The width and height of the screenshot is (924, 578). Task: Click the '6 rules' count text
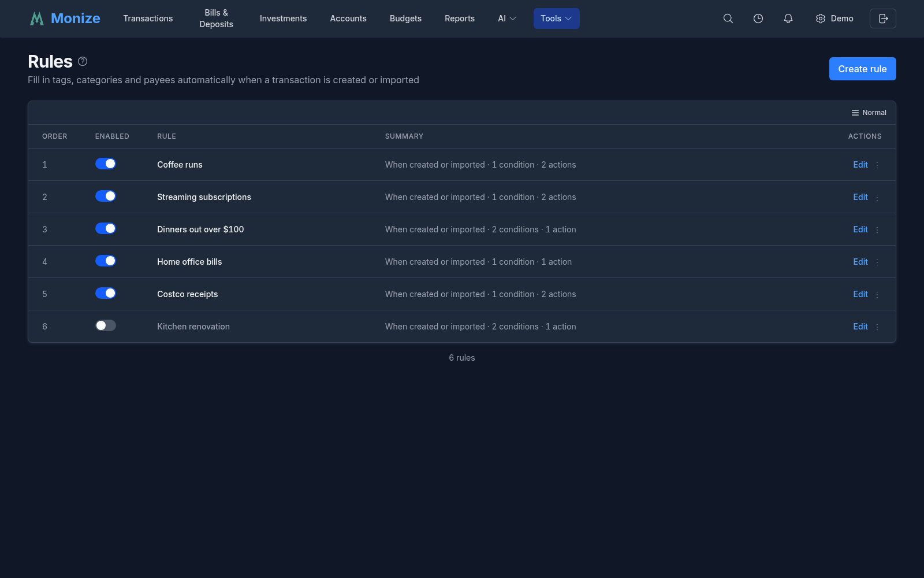[462, 358]
